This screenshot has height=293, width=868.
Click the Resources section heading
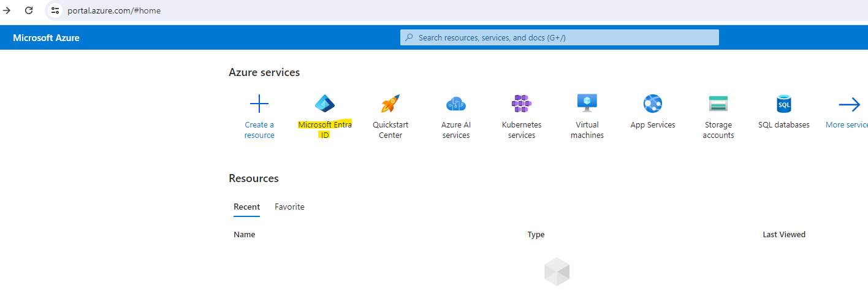[x=254, y=178]
